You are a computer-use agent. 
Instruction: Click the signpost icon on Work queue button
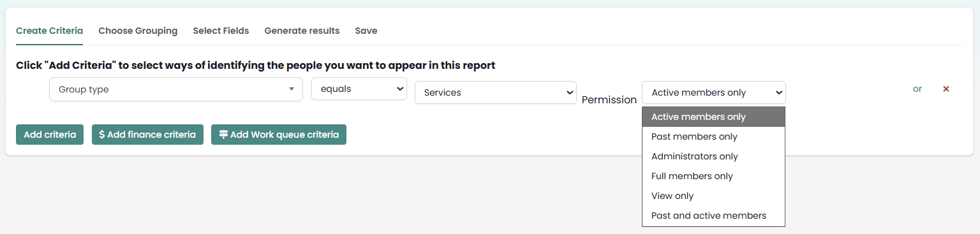coord(223,135)
